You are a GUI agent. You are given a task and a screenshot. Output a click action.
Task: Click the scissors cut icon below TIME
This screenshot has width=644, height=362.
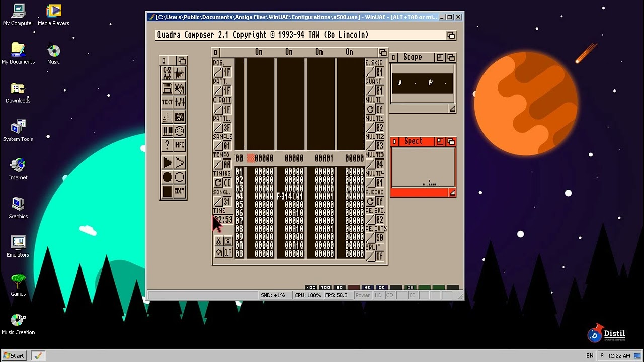(x=219, y=241)
